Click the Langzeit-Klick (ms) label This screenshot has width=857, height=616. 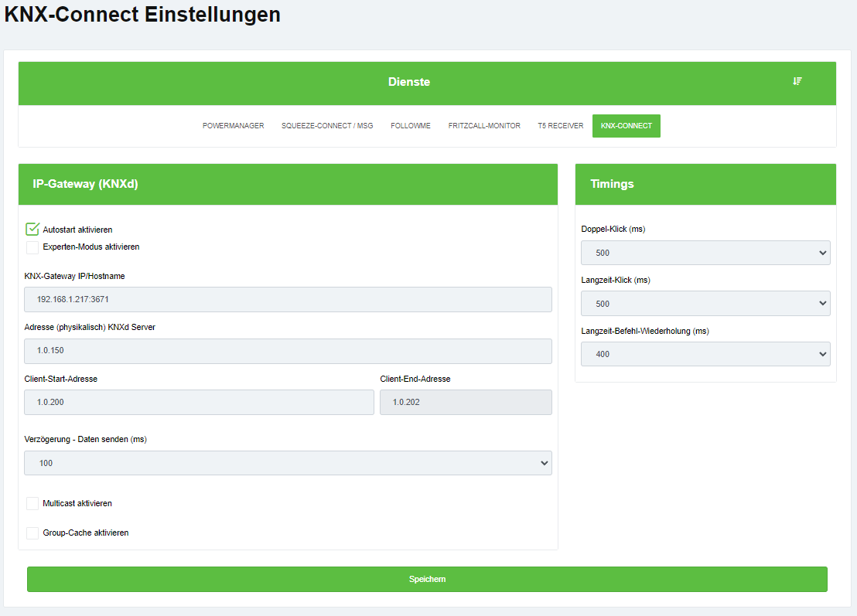click(616, 280)
